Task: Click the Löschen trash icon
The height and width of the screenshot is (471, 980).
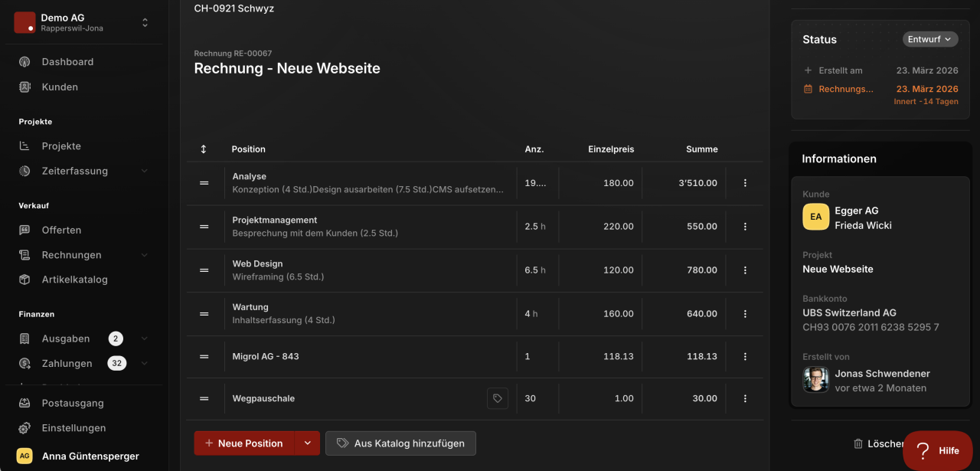Action: 858,443
